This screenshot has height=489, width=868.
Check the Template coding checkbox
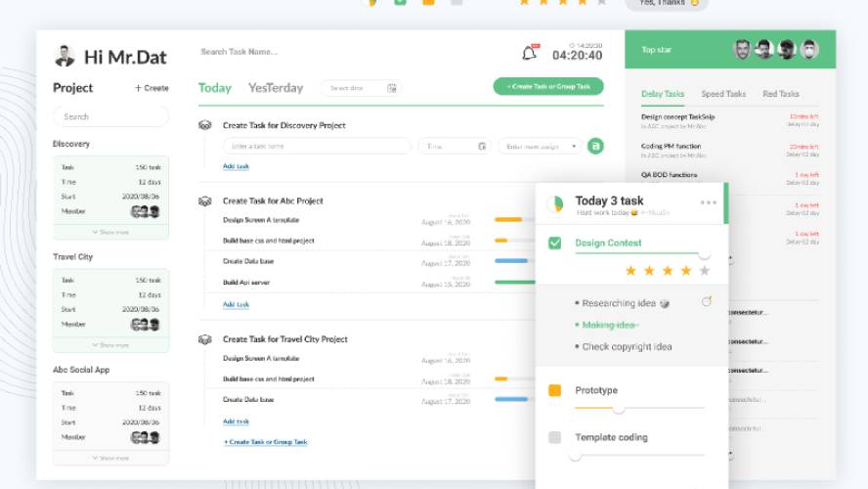pyautogui.click(x=555, y=437)
